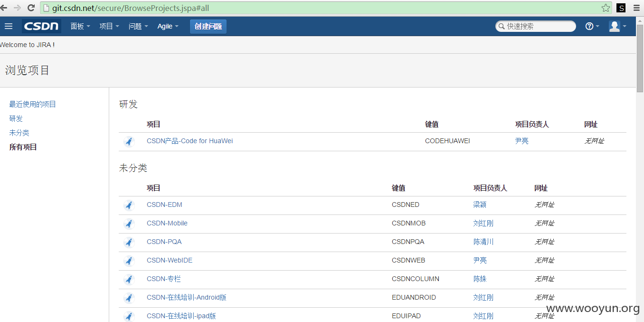Open project CSDN-在线培训-Android版
644x322 pixels.
(187, 297)
